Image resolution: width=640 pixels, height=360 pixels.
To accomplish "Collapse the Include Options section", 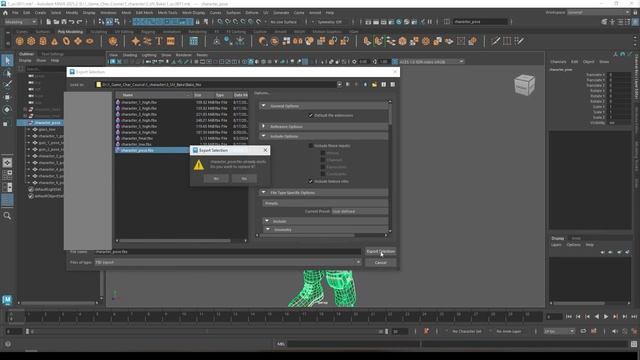I will pos(264,136).
